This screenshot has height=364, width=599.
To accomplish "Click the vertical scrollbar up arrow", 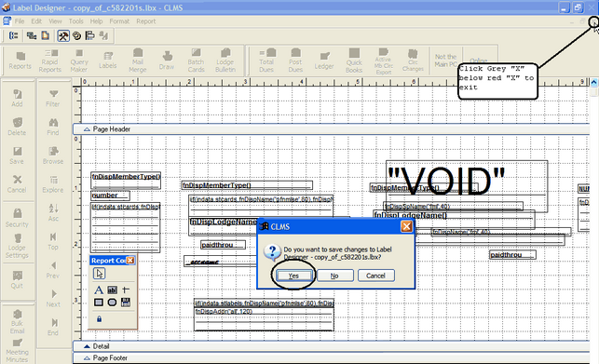I will point(594,82).
